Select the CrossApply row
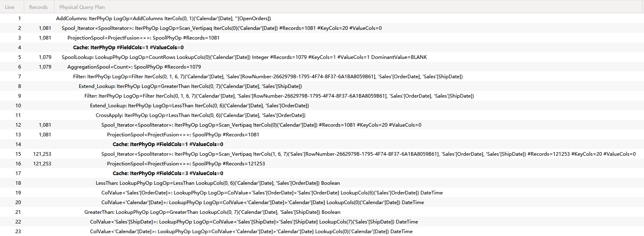644x236 pixels. click(x=322, y=115)
